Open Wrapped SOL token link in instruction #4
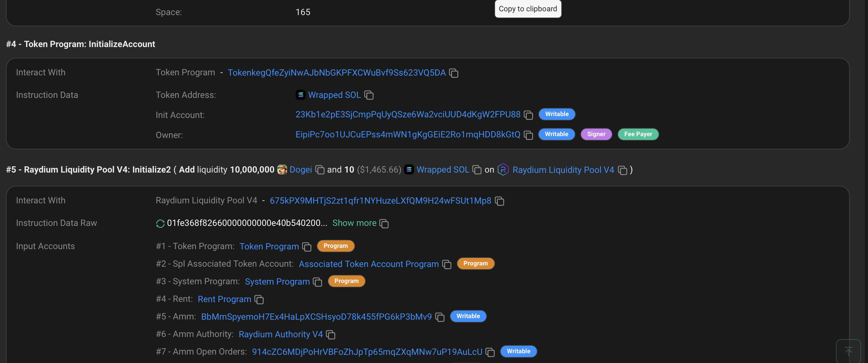This screenshot has width=868, height=363. (334, 95)
